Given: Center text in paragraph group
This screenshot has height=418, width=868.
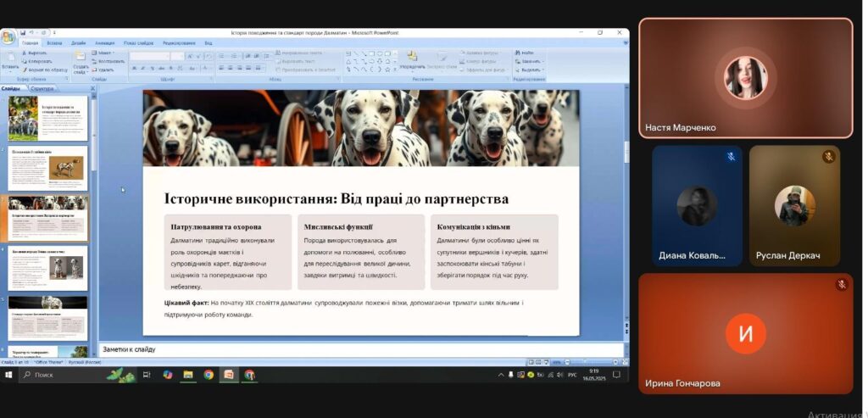Looking at the screenshot, I should coord(231,68).
